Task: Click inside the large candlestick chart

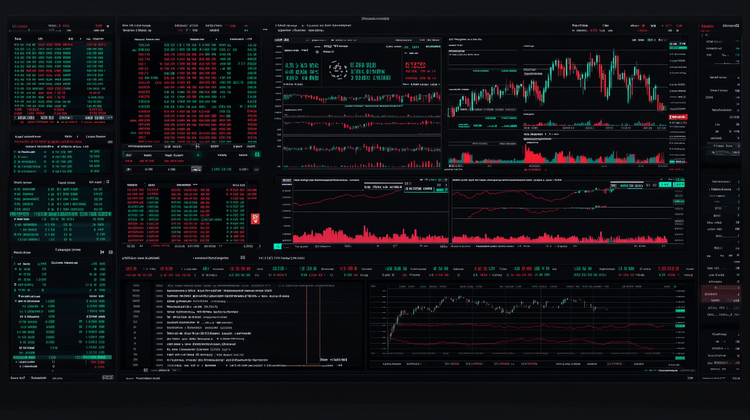Action: point(557,84)
